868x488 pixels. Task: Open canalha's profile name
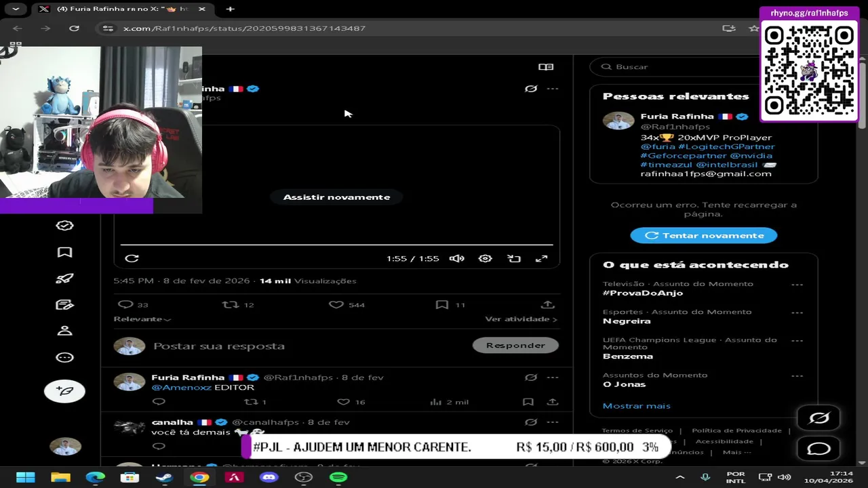(172, 422)
